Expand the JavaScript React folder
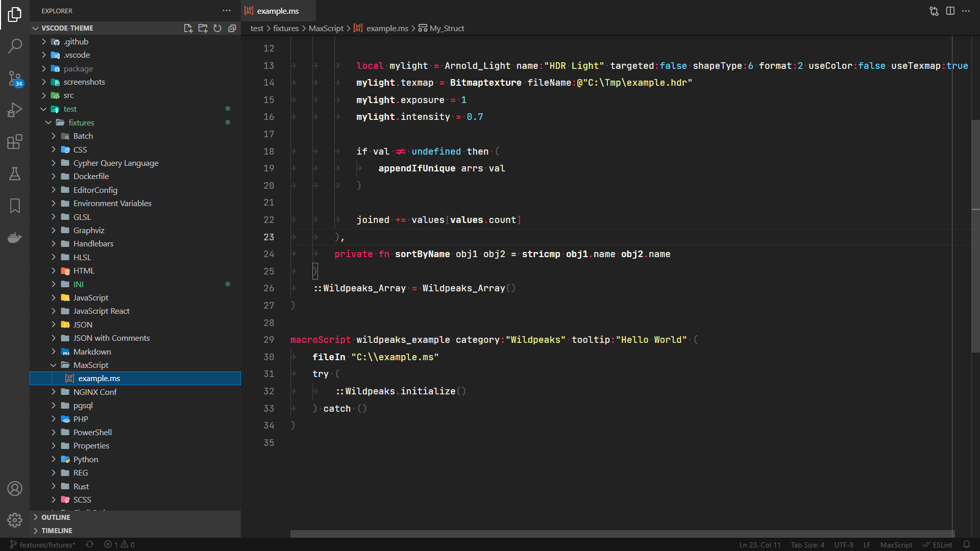 101,311
